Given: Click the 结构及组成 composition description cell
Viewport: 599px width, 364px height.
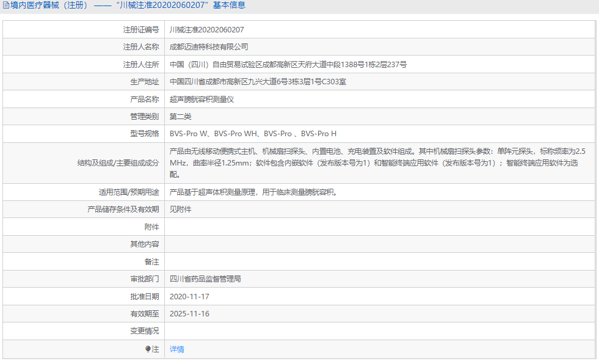Looking at the screenshot, I should (x=366, y=162).
